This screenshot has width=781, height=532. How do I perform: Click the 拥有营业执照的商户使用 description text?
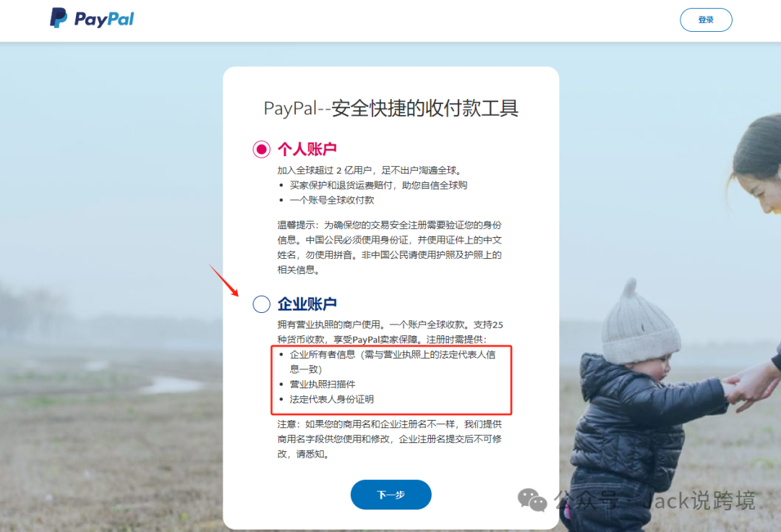[x=390, y=332]
